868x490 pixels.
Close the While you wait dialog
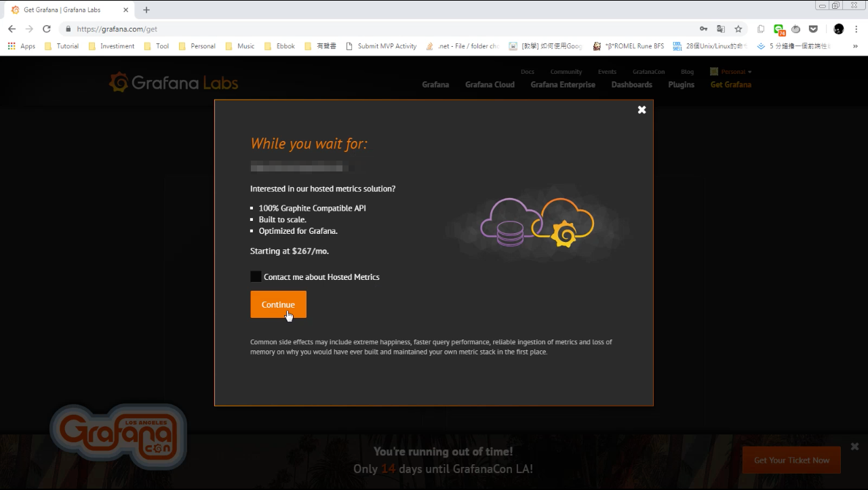pyautogui.click(x=642, y=110)
